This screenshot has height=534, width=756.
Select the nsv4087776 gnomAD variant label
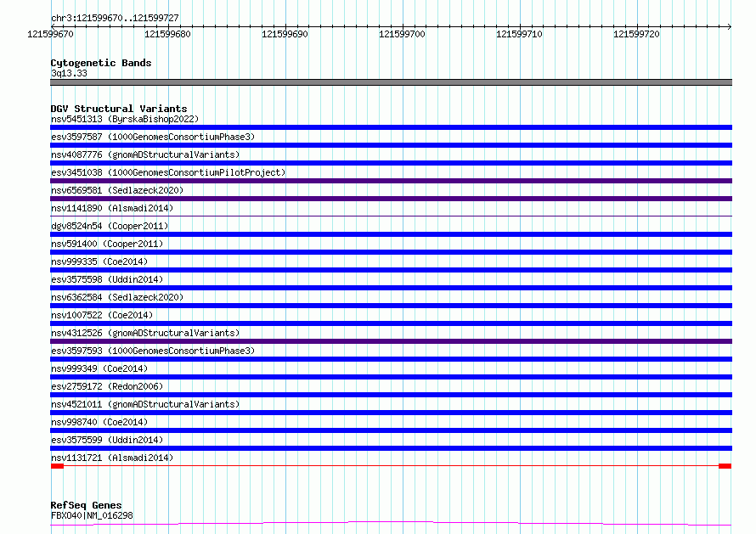[x=144, y=155]
